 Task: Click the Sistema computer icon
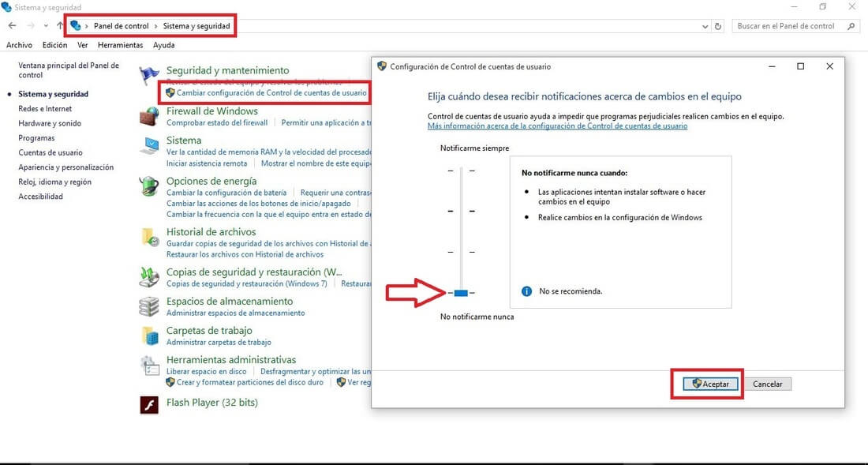(x=149, y=145)
